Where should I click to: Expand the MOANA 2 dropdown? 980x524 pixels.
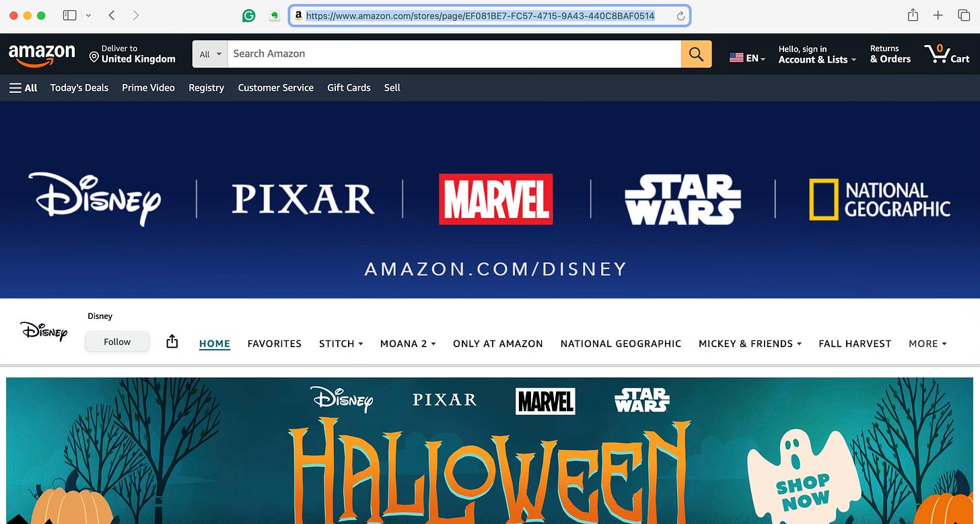point(408,344)
